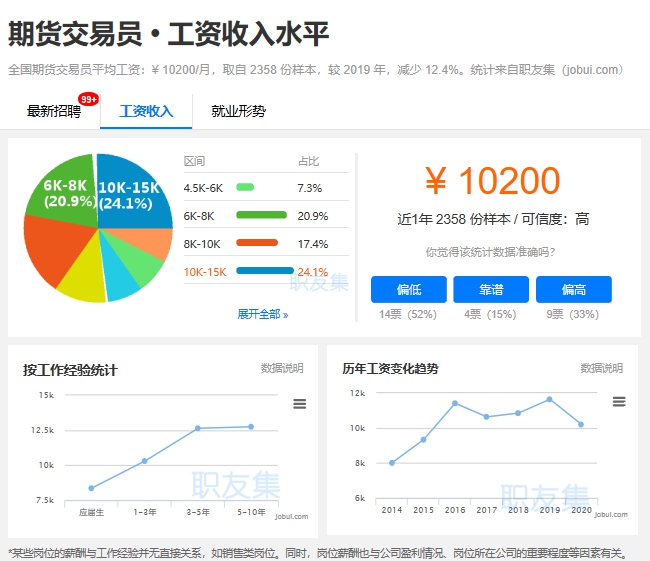Click the 99+ notification badge

pyautogui.click(x=89, y=99)
